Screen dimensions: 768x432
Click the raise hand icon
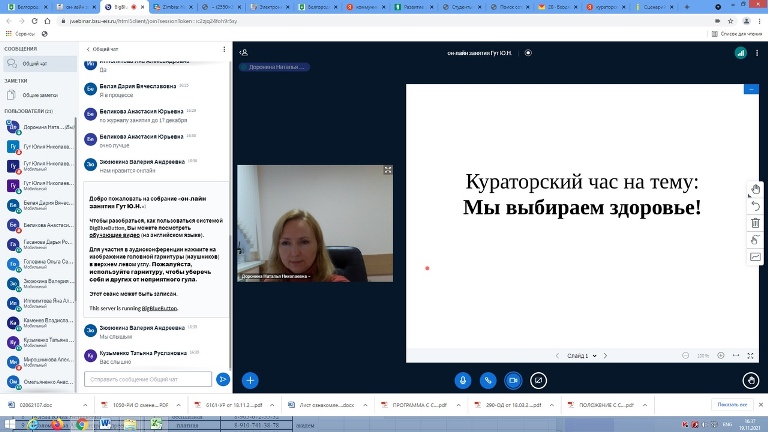click(x=751, y=380)
